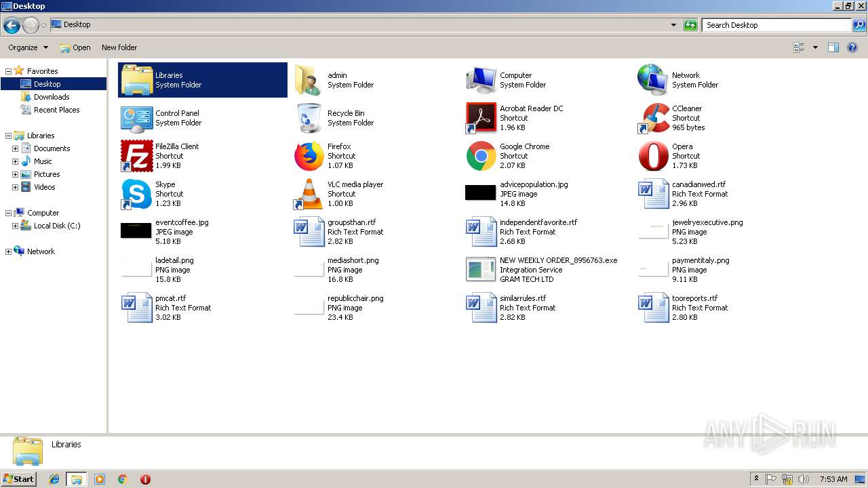Select the advicepopulation.jpg thumbnail
868x488 pixels.
(x=481, y=193)
